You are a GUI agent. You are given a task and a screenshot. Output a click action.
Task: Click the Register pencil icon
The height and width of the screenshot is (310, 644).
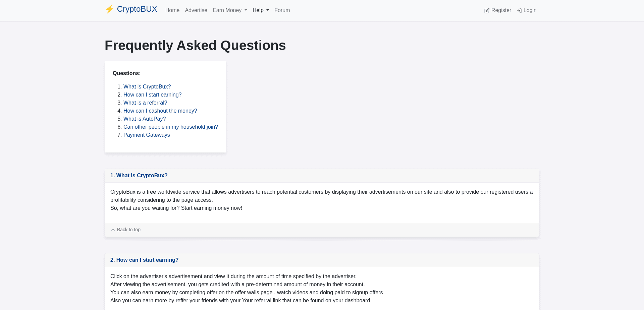tap(487, 10)
